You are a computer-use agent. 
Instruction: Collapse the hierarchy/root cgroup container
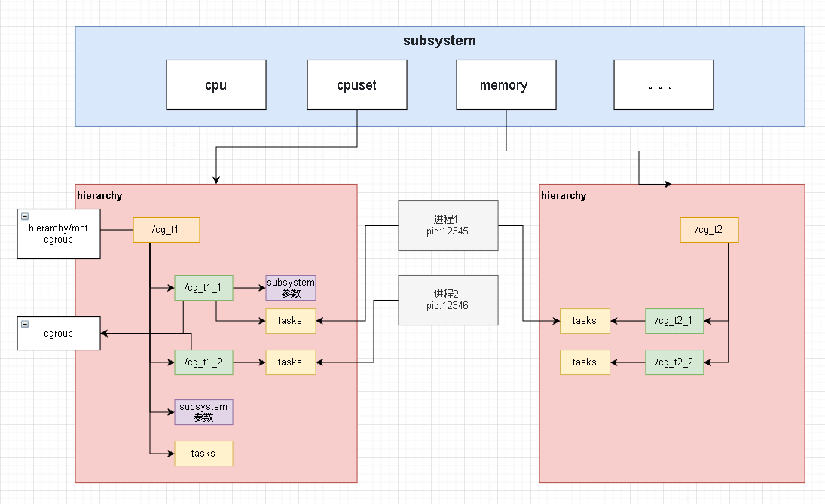pyautogui.click(x=25, y=216)
